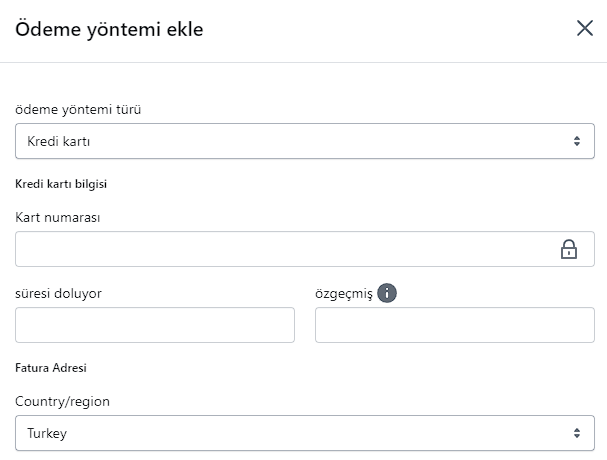Image resolution: width=607 pixels, height=460 pixels.
Task: Focus the özgeçmiş security code field
Action: click(454, 325)
